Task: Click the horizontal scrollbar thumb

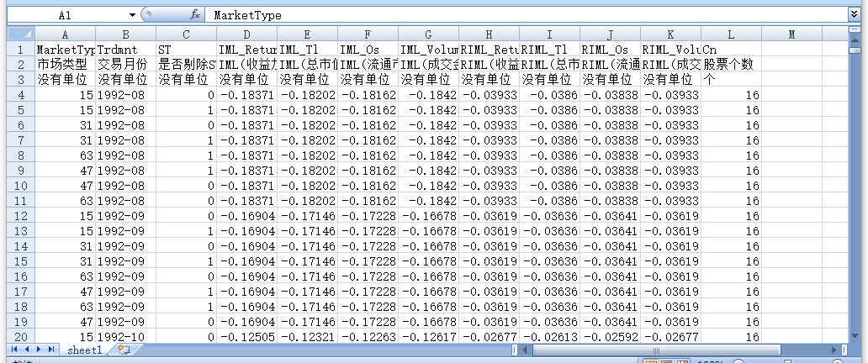Action: pos(656,350)
